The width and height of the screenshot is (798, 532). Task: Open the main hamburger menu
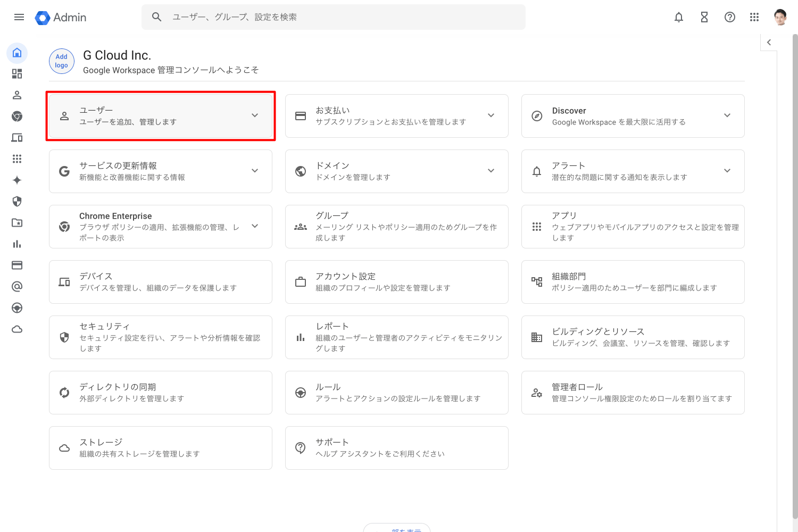click(19, 17)
